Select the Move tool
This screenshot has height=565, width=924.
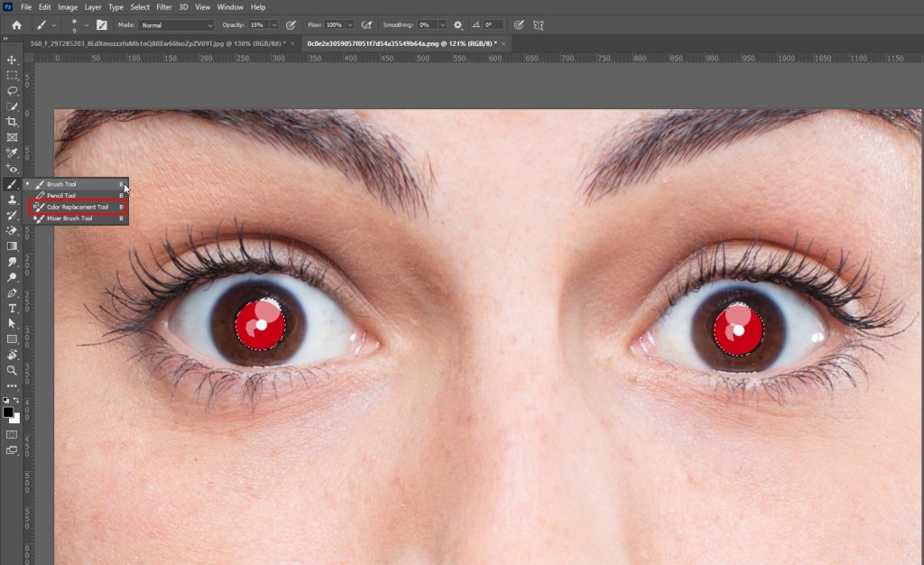click(13, 60)
